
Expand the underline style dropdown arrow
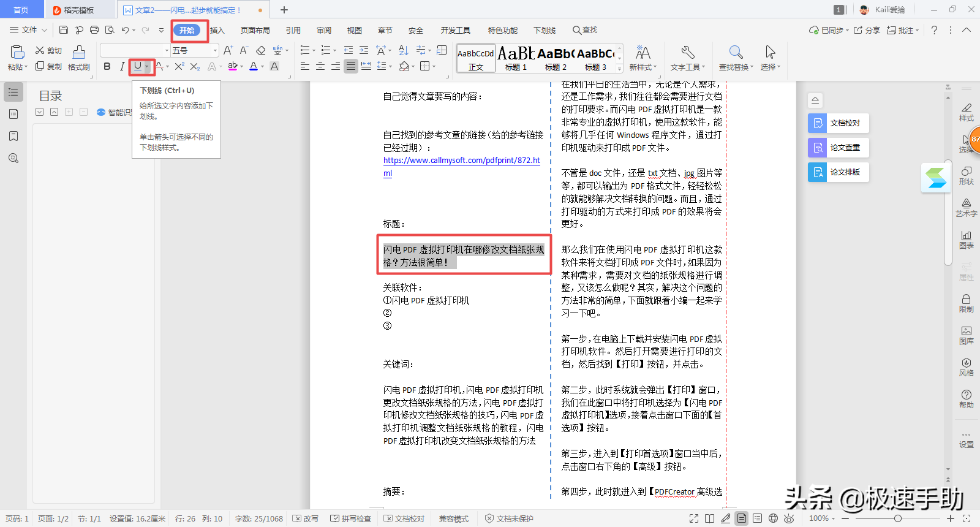147,66
